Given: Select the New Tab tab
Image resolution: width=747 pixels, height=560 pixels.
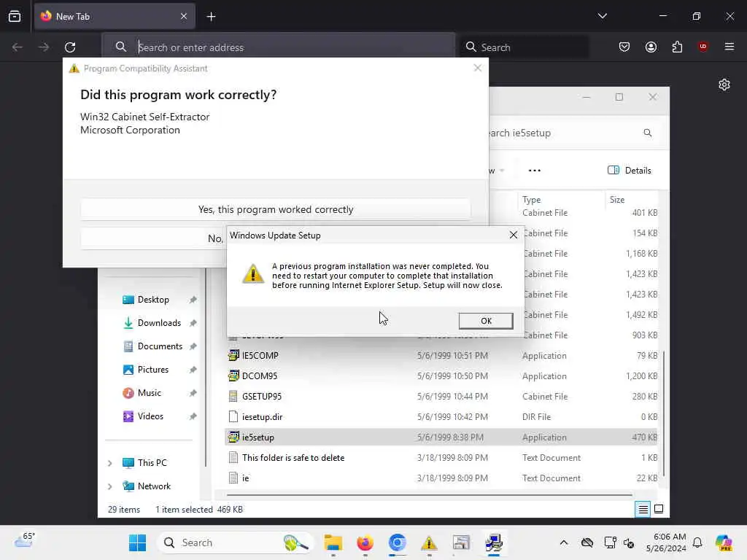Looking at the screenshot, I should 115,16.
